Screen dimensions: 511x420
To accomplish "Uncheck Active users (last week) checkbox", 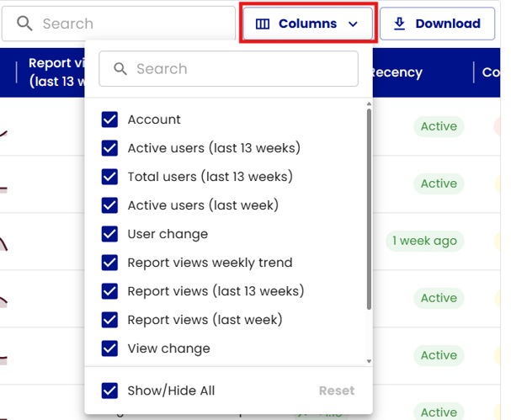I will point(109,205).
